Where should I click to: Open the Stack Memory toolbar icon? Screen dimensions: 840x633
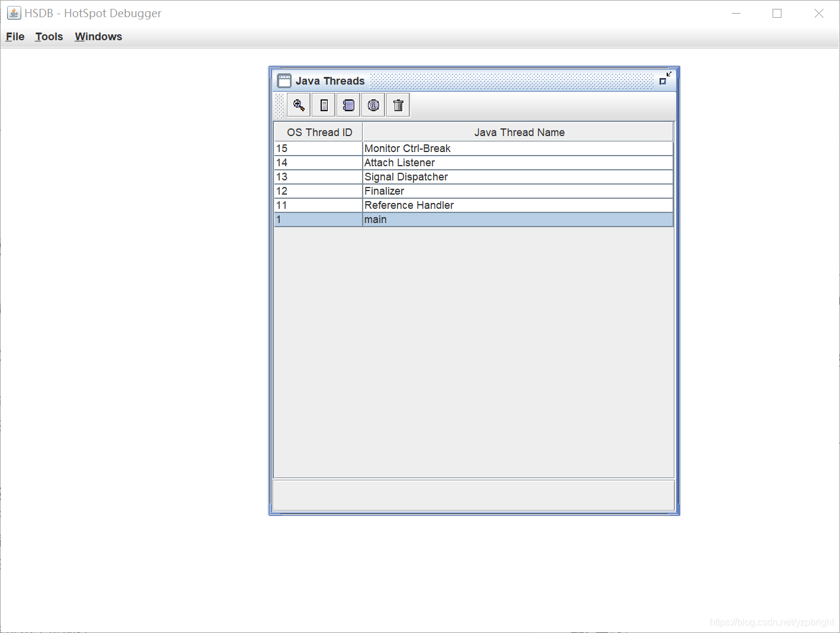(324, 105)
